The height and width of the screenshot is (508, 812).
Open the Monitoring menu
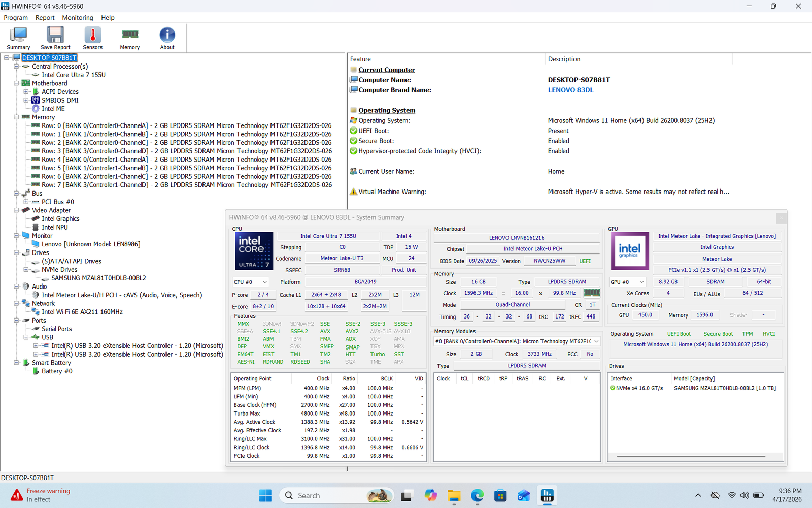pyautogui.click(x=78, y=18)
